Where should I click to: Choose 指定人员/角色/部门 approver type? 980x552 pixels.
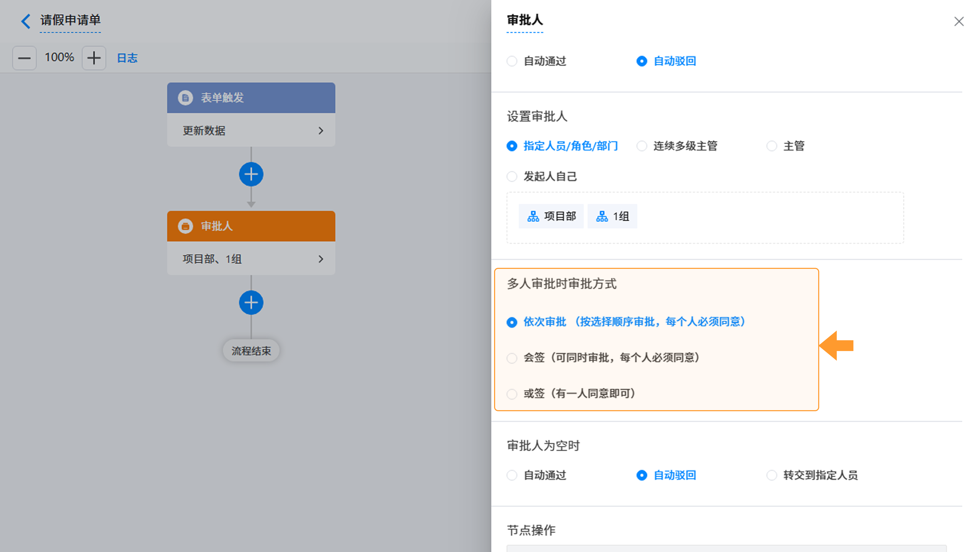tap(562, 146)
